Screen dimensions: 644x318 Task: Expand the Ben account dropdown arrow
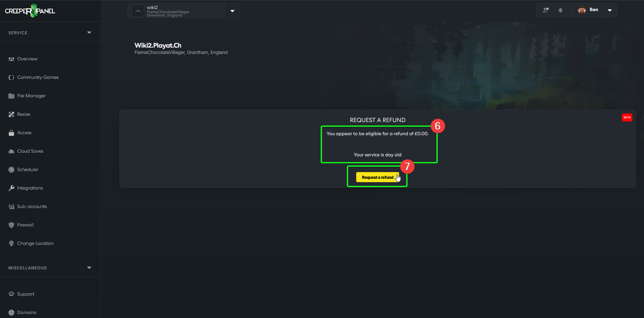click(x=610, y=10)
